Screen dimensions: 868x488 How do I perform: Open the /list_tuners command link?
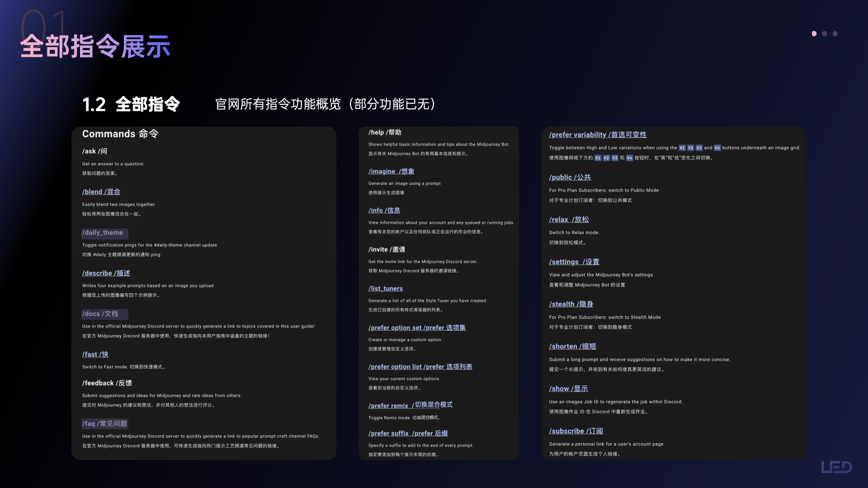pyautogui.click(x=386, y=289)
